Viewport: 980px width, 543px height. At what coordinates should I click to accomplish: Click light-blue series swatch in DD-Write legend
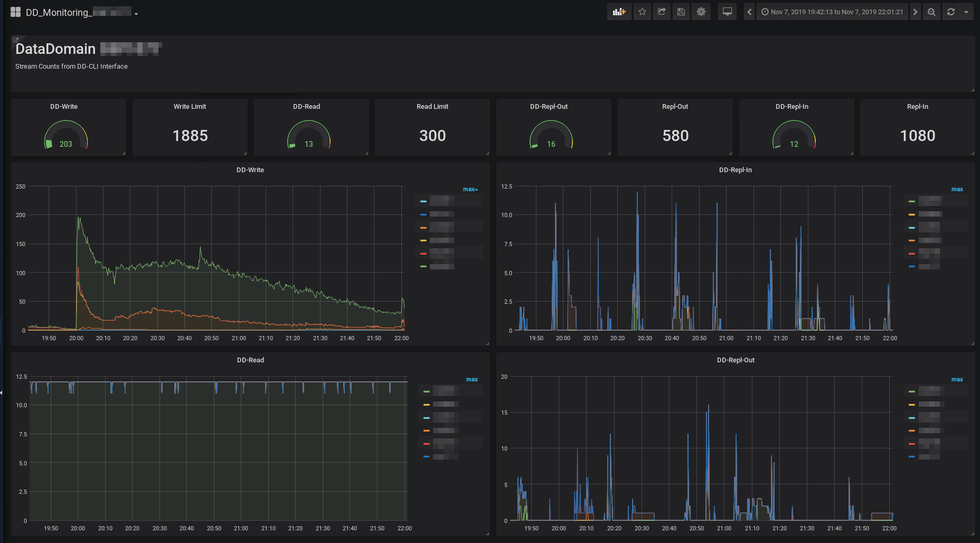coord(423,201)
